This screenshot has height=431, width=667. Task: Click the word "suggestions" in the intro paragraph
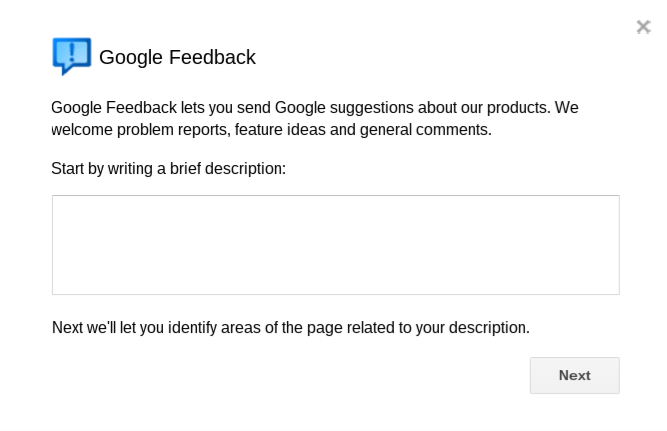point(371,108)
